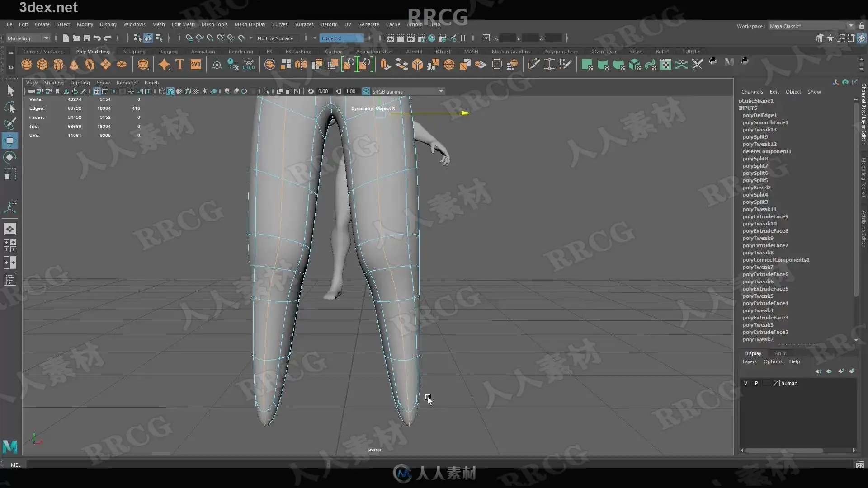Create a new empty display layer
This screenshot has width=868, height=488.
tap(841, 371)
